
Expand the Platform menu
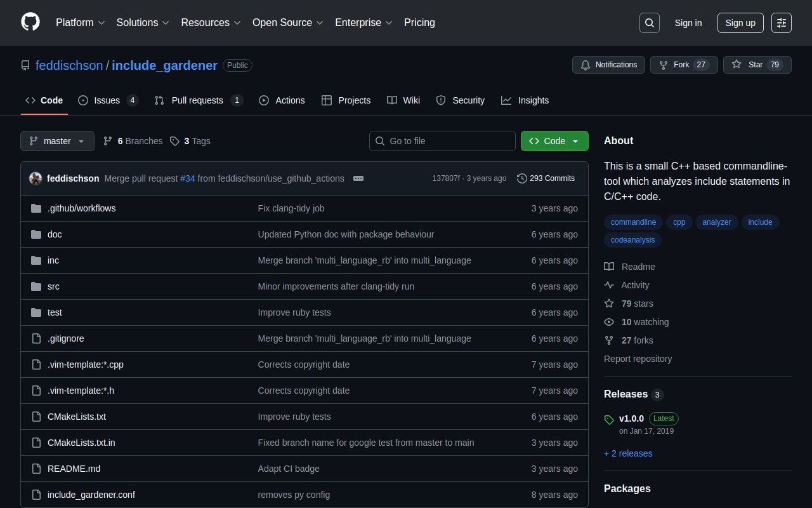(80, 23)
